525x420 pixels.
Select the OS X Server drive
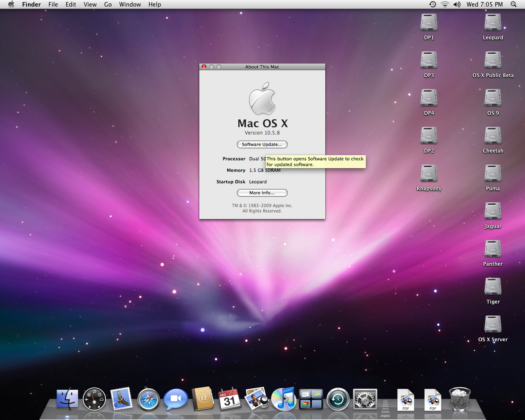click(x=493, y=325)
